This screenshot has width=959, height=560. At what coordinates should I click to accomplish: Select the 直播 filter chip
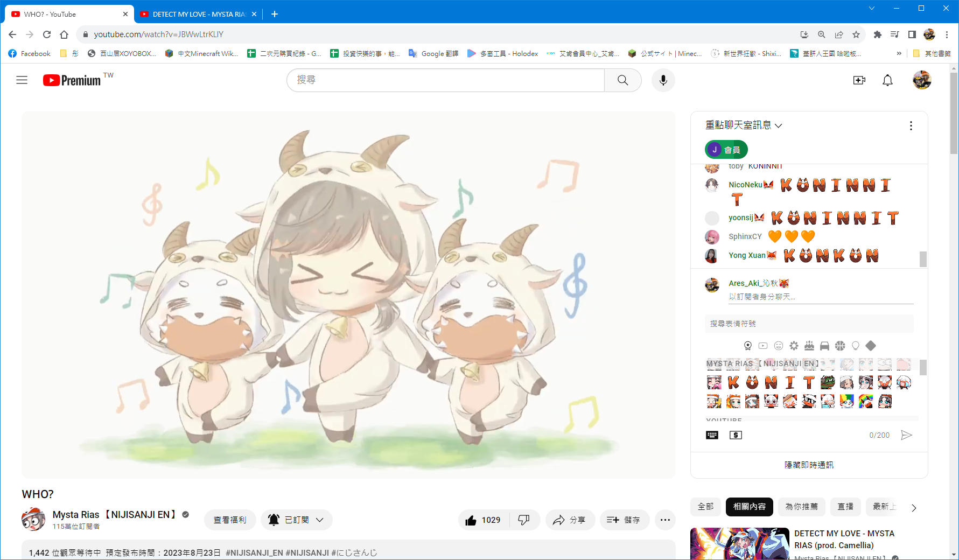pos(845,507)
